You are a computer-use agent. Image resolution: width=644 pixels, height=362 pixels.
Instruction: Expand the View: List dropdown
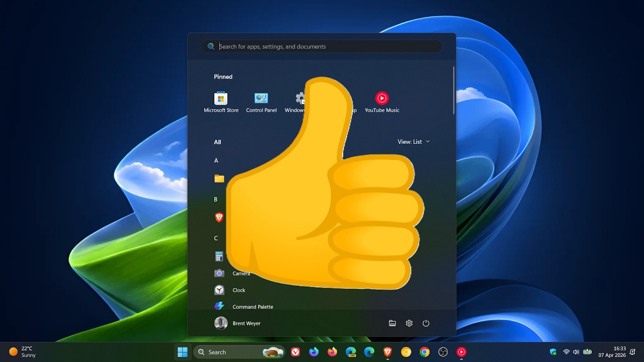[x=414, y=142]
